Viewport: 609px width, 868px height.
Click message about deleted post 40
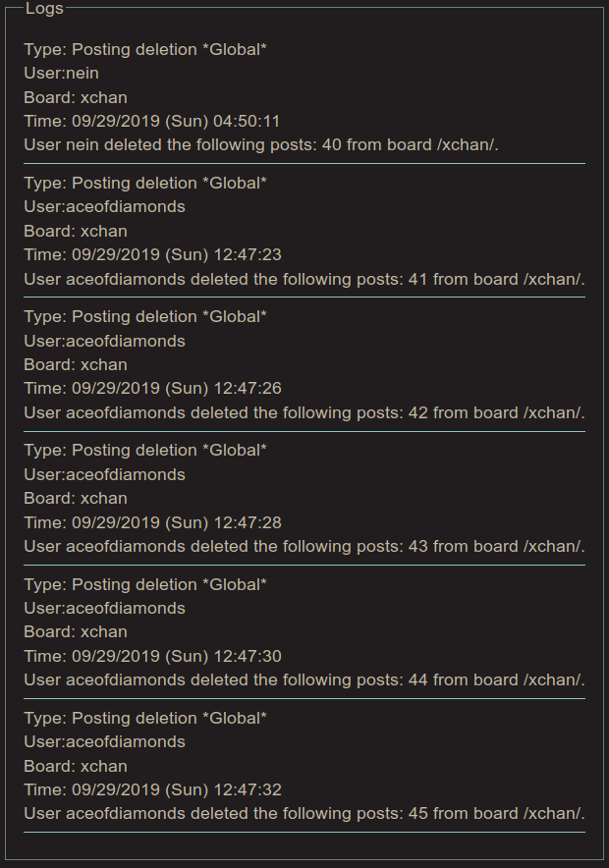(x=261, y=144)
